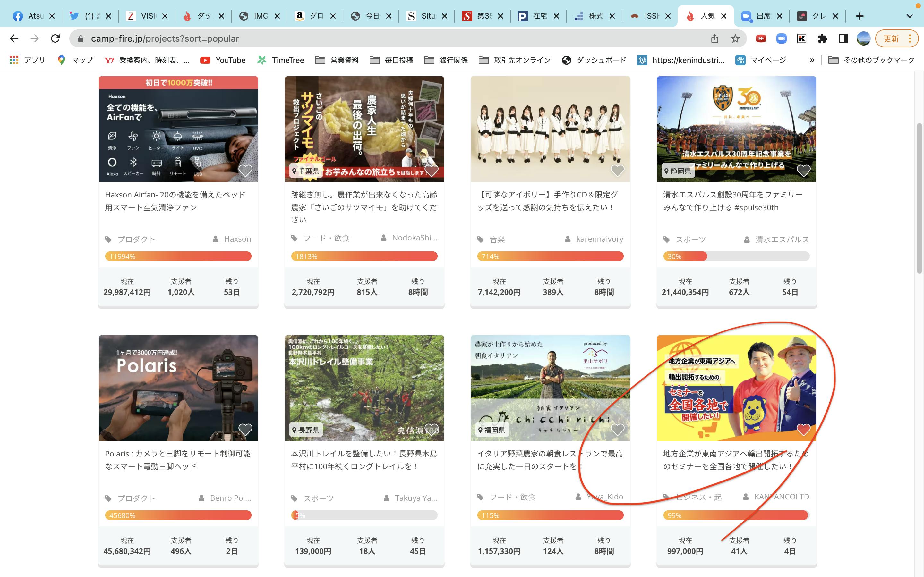The height and width of the screenshot is (577, 924).
Task: Open the 営業資料 bookmarks folder
Action: coord(337,60)
